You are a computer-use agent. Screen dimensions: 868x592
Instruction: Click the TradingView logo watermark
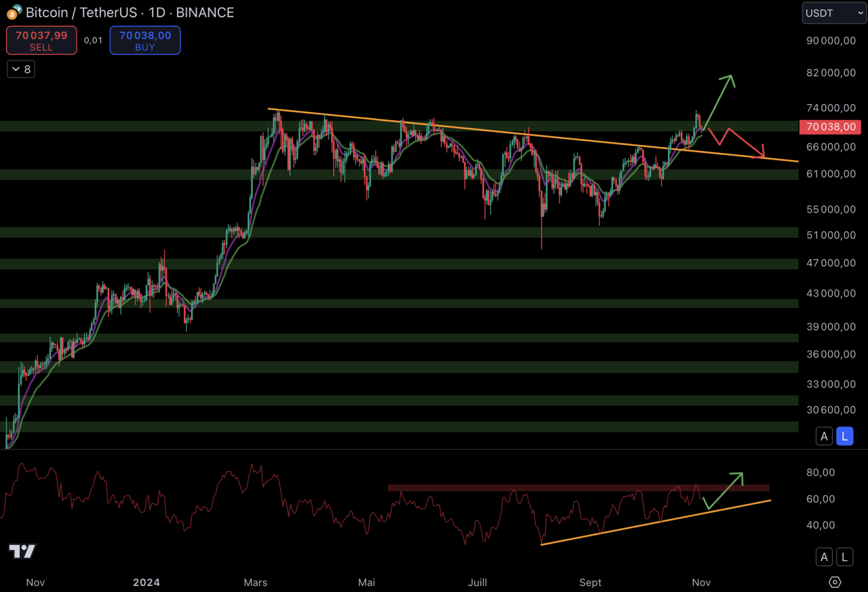[x=22, y=551]
